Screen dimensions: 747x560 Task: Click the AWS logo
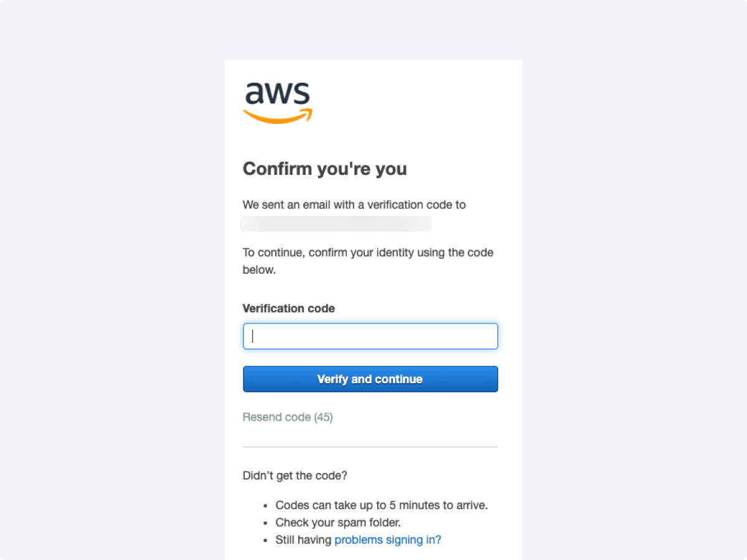pos(277,100)
